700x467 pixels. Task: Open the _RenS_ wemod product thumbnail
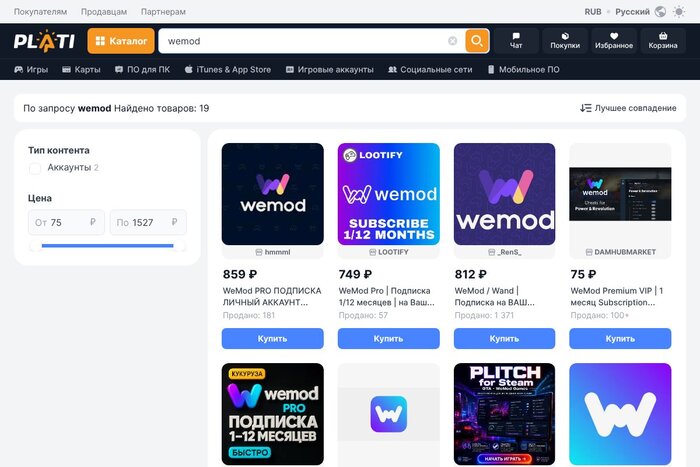click(504, 194)
